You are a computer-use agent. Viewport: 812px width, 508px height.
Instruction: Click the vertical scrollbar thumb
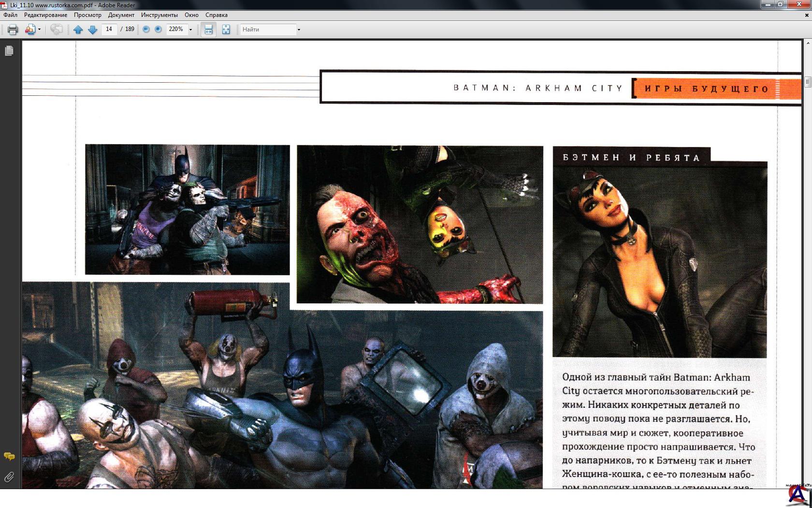pos(807,82)
